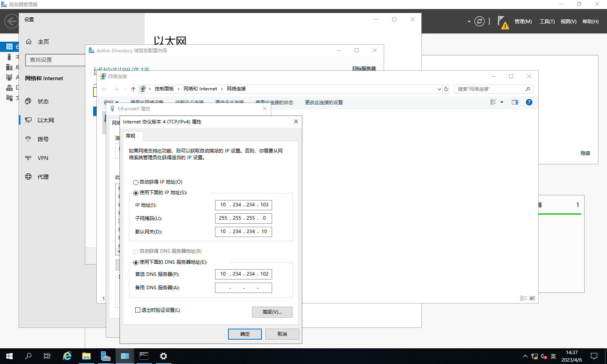607x364 pixels.
Task: Open the view options dropdown arrow
Action: pos(502,102)
